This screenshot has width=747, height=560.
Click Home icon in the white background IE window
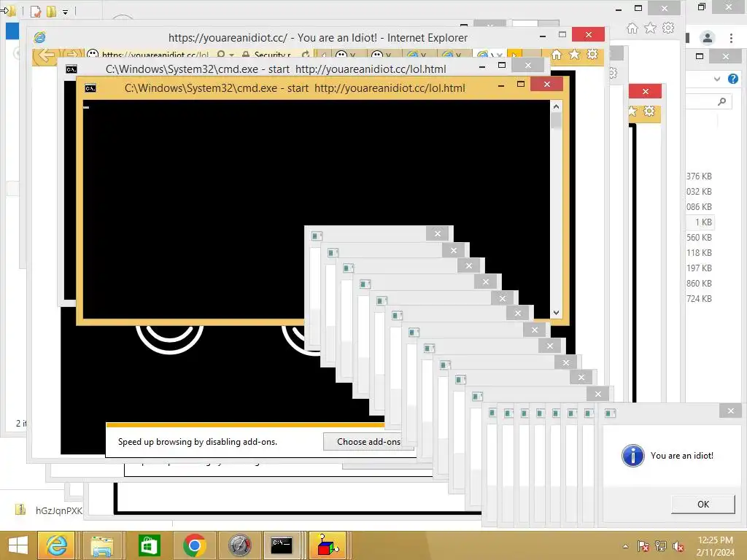pyautogui.click(x=632, y=28)
